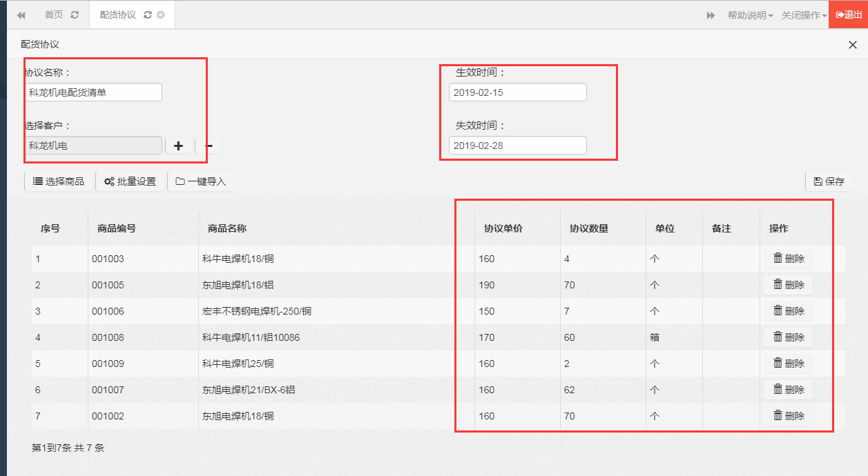
Task: Open the 生效时间 date field
Action: pos(518,92)
